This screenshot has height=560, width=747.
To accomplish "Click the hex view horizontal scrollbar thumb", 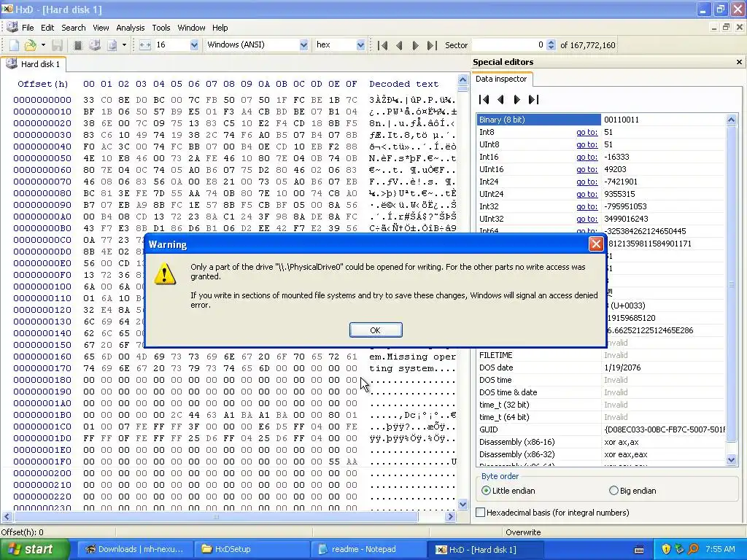I will click(x=216, y=517).
